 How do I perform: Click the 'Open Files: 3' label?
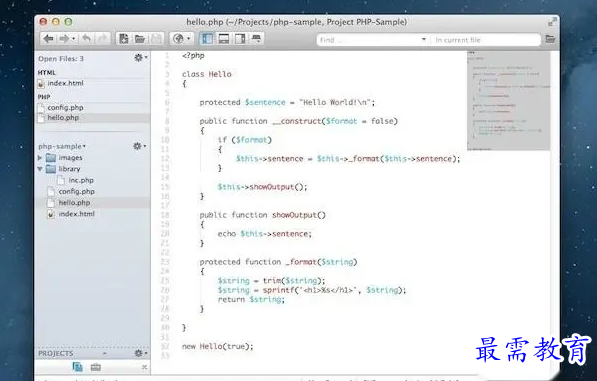[61, 59]
